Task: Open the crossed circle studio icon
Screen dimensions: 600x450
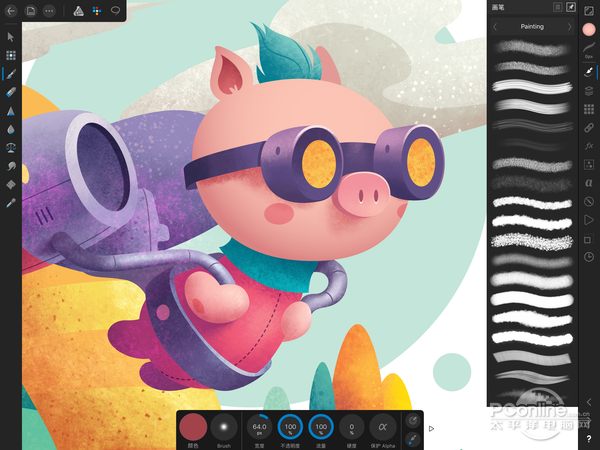Action: (589, 201)
